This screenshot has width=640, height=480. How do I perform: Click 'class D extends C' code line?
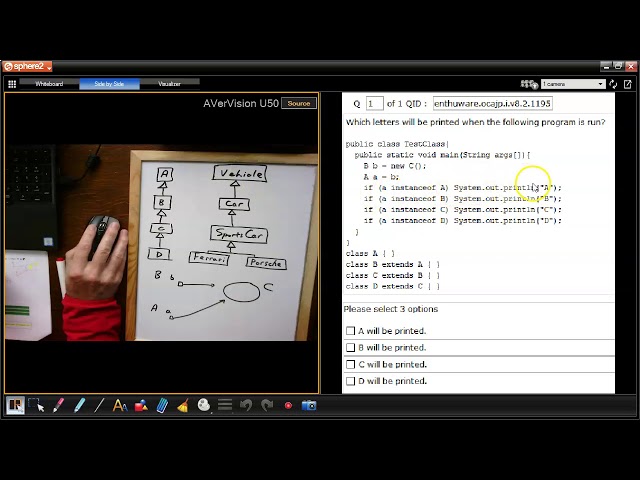coord(393,286)
